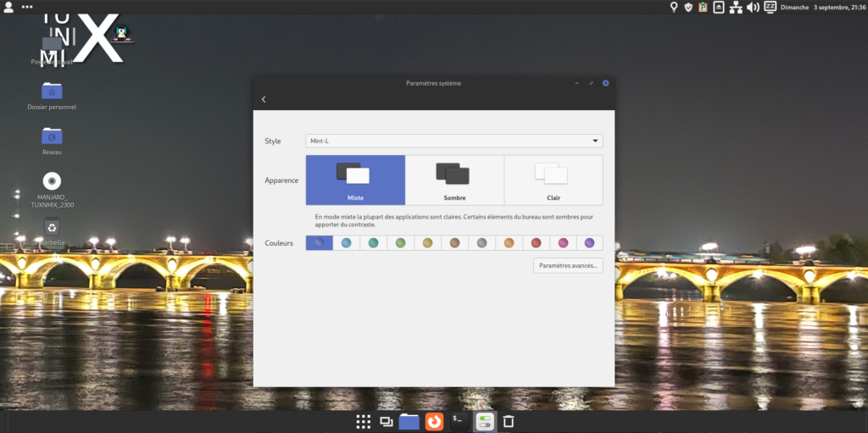The image size is (868, 433).
Task: Choose the Mixte appearance mode
Action: [x=355, y=180]
